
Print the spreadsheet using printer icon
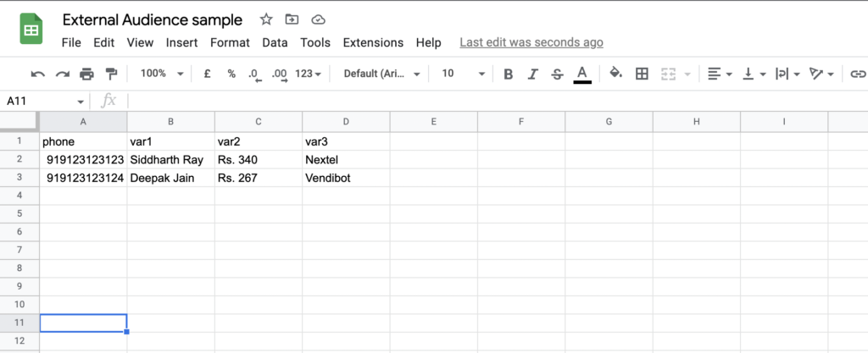87,74
